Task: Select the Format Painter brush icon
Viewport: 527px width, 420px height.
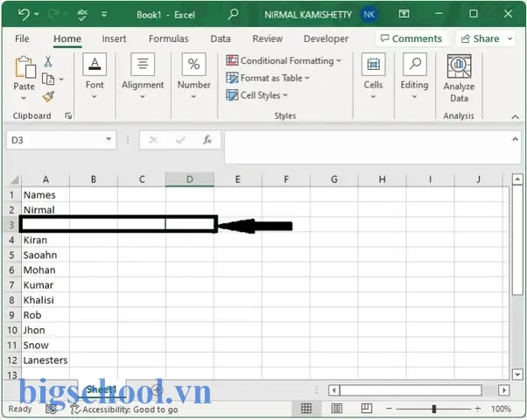Action: coord(48,97)
